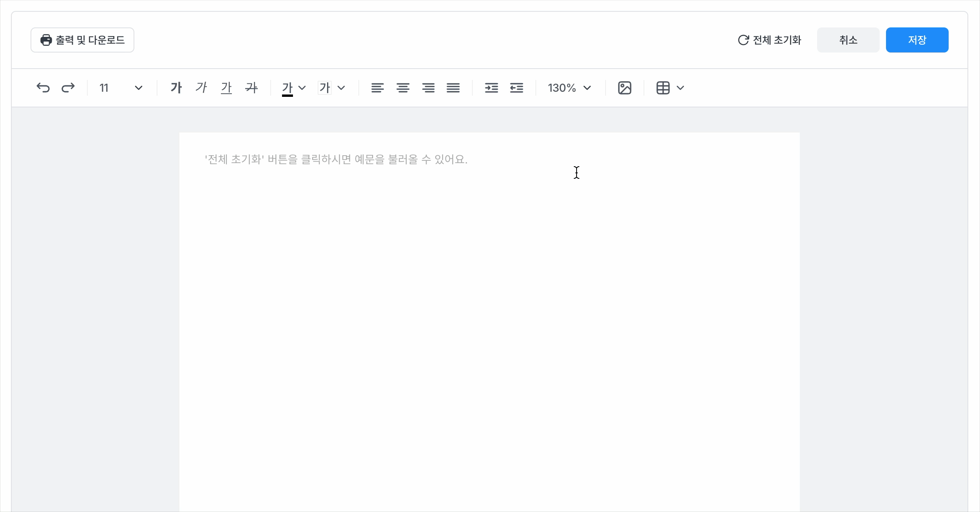Toggle underline 가 formatting
The image size is (980, 512).
click(226, 87)
